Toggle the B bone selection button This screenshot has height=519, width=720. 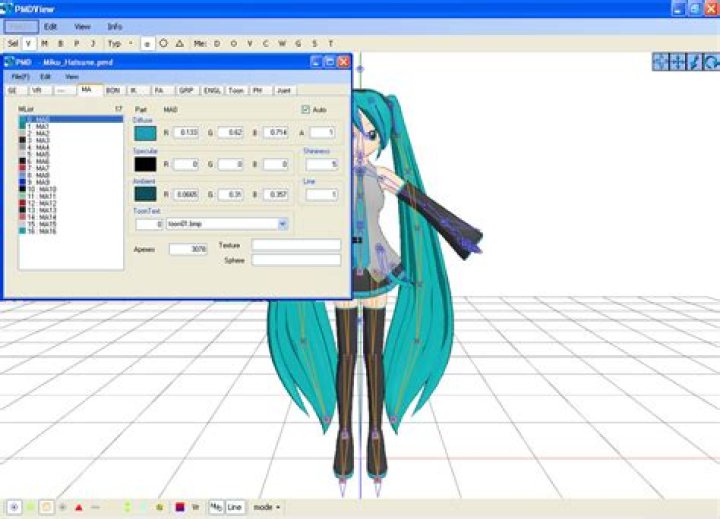(60, 44)
